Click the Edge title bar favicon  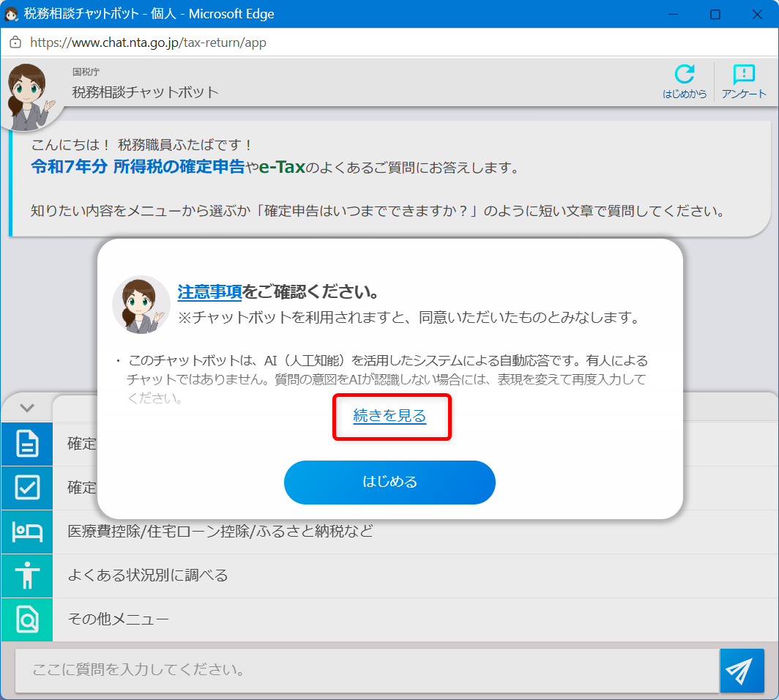[11, 14]
